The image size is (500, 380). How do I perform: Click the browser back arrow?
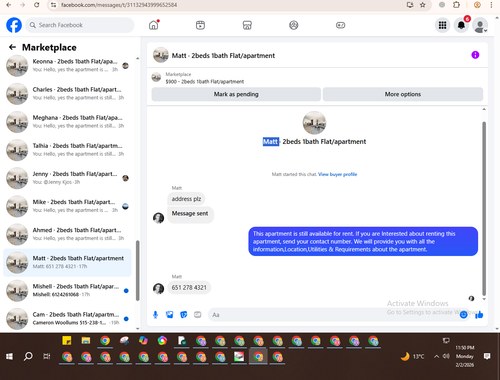click(9, 5)
